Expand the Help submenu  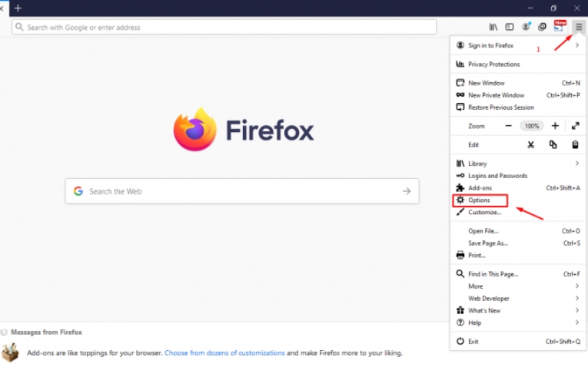[576, 322]
